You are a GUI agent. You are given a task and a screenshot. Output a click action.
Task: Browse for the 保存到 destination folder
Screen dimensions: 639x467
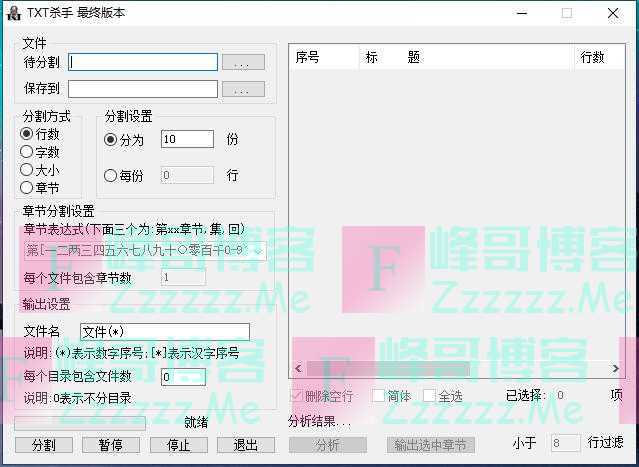[x=242, y=90]
